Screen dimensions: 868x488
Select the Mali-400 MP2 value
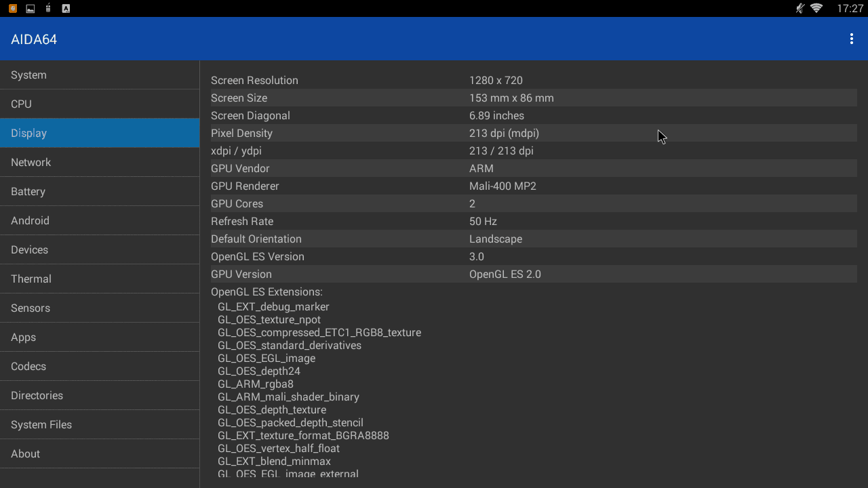pyautogui.click(x=502, y=186)
